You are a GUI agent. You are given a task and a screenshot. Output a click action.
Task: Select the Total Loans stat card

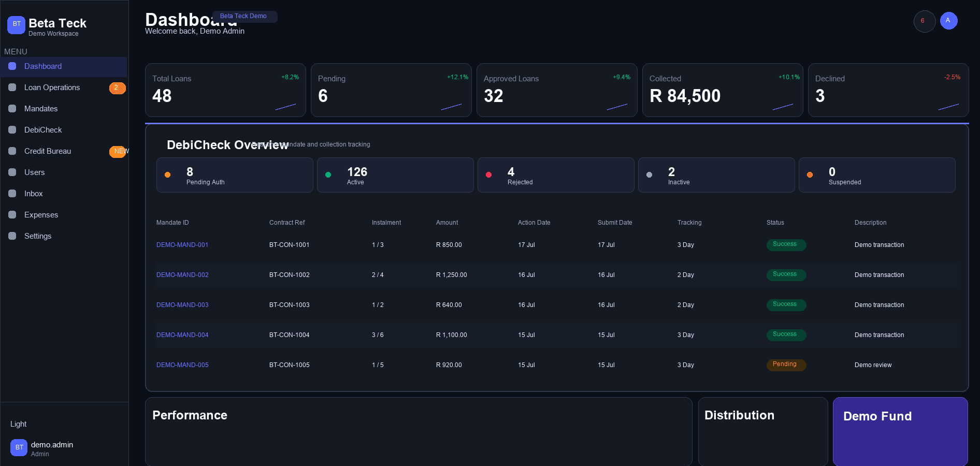(x=225, y=90)
